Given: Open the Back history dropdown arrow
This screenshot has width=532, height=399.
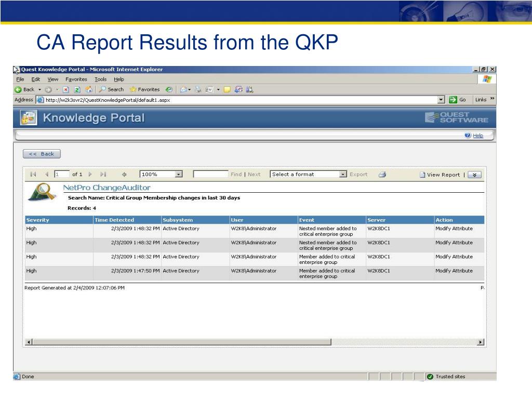Looking at the screenshot, I should (39, 89).
